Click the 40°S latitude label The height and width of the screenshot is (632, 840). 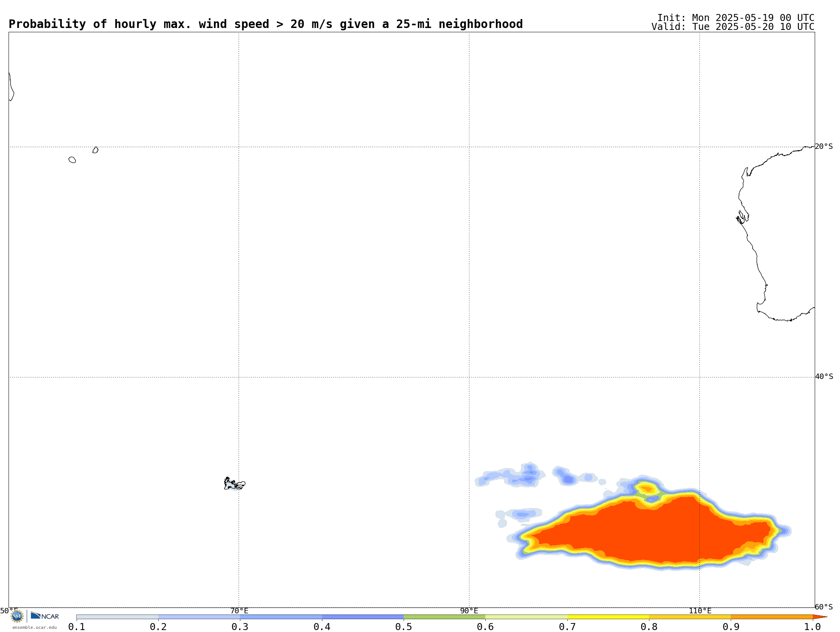coord(824,377)
